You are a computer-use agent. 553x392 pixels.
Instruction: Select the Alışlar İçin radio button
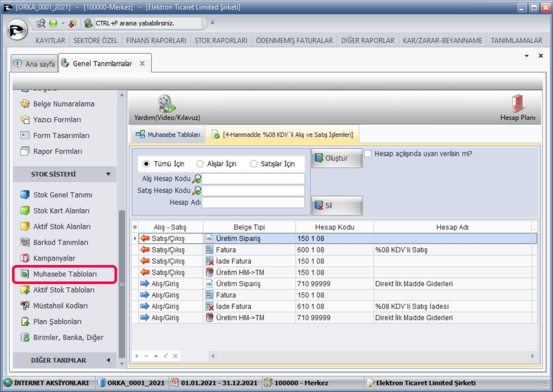tap(200, 164)
